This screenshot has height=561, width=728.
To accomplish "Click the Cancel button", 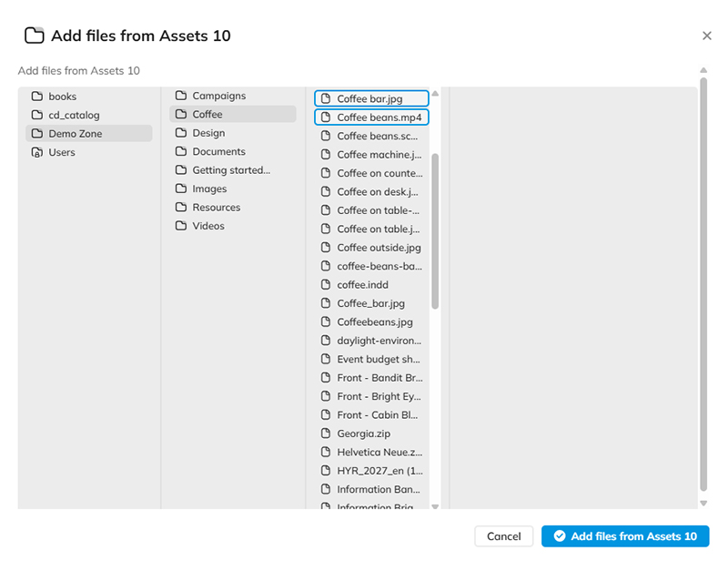I will click(x=503, y=536).
